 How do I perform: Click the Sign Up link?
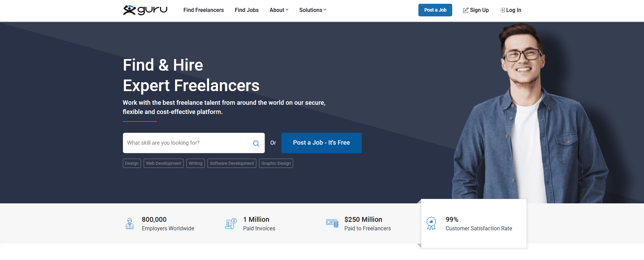[x=476, y=10]
